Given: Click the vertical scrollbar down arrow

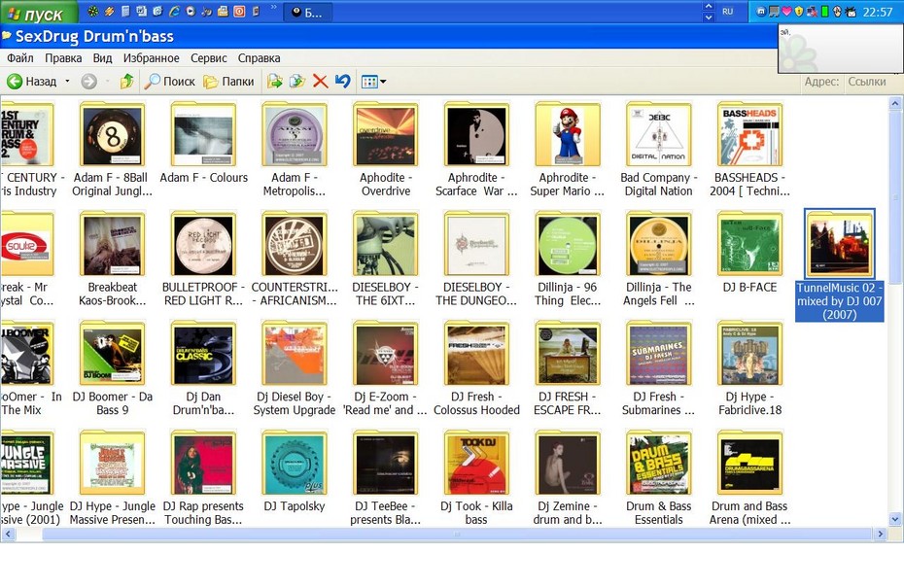Looking at the screenshot, I should click(895, 519).
